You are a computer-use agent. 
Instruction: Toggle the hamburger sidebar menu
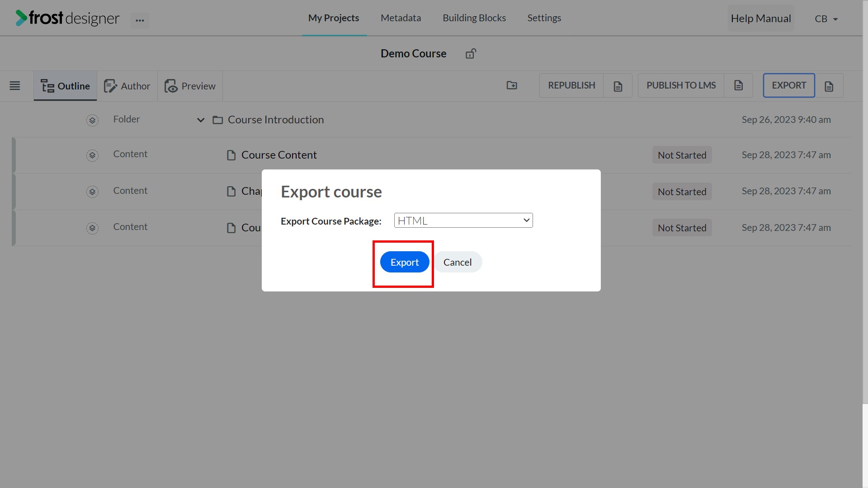click(x=15, y=85)
